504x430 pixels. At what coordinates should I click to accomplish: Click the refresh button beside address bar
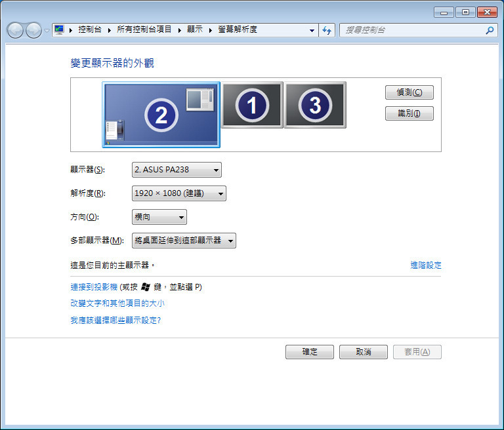[327, 30]
